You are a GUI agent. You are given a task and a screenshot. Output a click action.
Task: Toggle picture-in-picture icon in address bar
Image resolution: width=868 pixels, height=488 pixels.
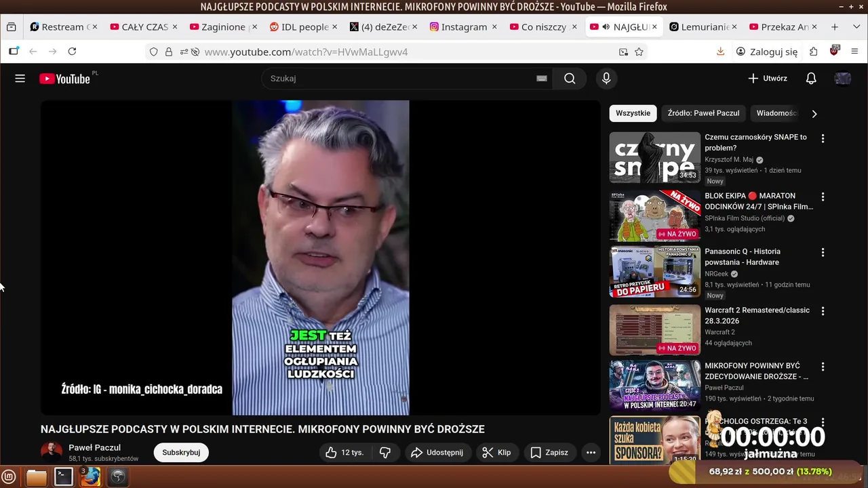pyautogui.click(x=623, y=52)
